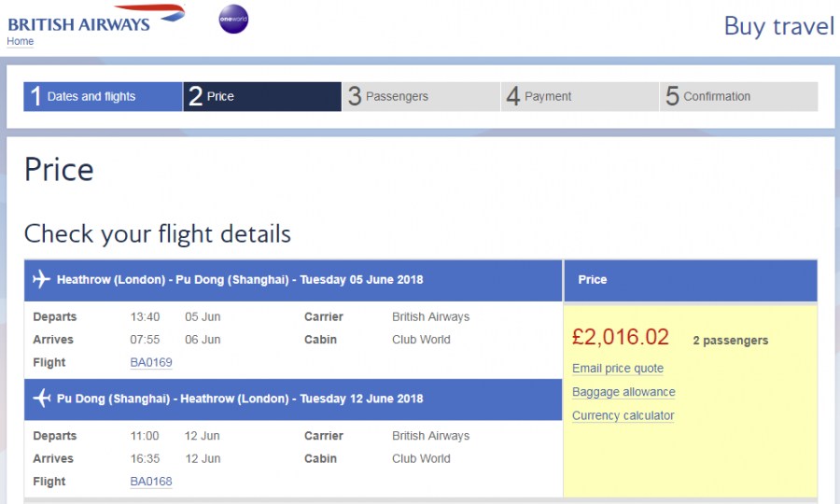
Task: Select step 4 Payment tab
Action: 579,96
